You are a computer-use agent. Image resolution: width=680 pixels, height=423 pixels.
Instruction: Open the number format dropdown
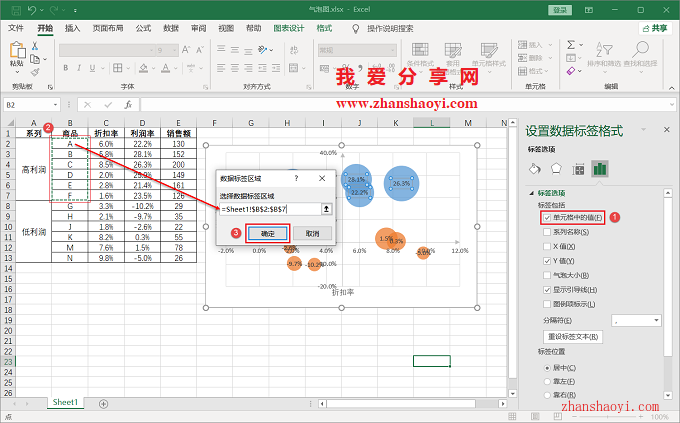click(x=392, y=50)
